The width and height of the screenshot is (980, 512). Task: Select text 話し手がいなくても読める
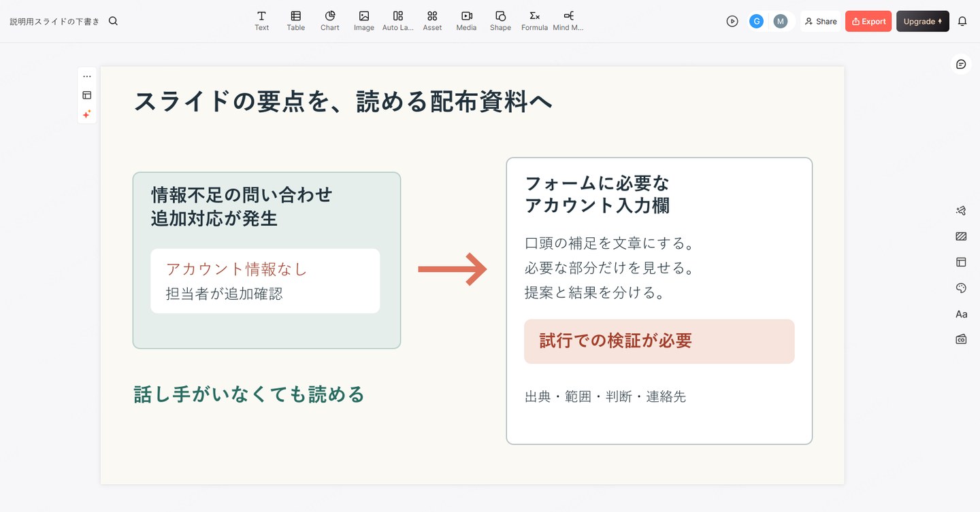click(x=249, y=394)
